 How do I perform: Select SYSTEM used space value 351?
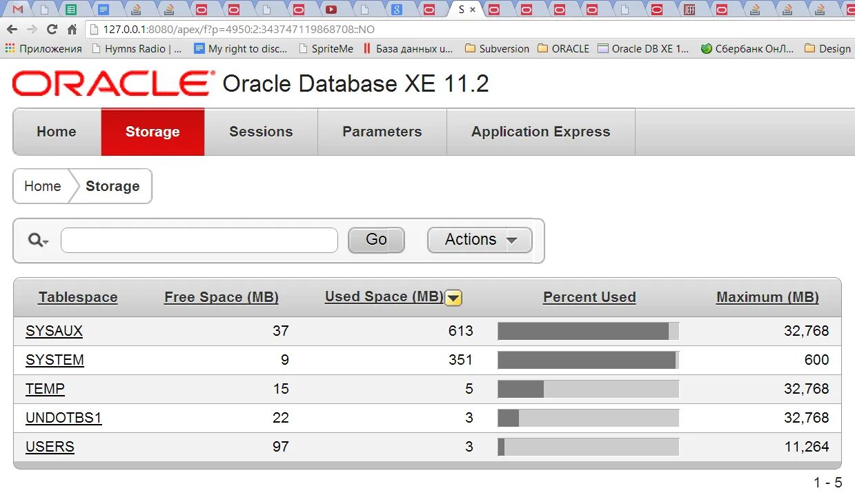tap(460, 360)
